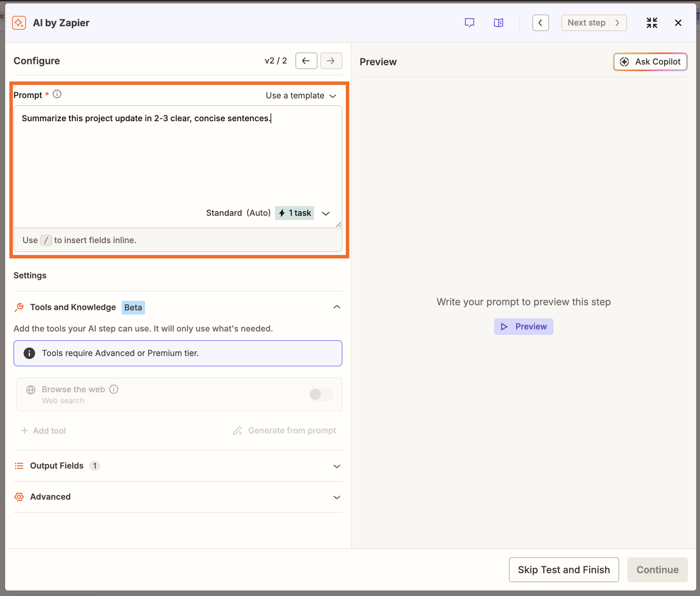Click the tier notice info icon
700x596 pixels.
[29, 353]
